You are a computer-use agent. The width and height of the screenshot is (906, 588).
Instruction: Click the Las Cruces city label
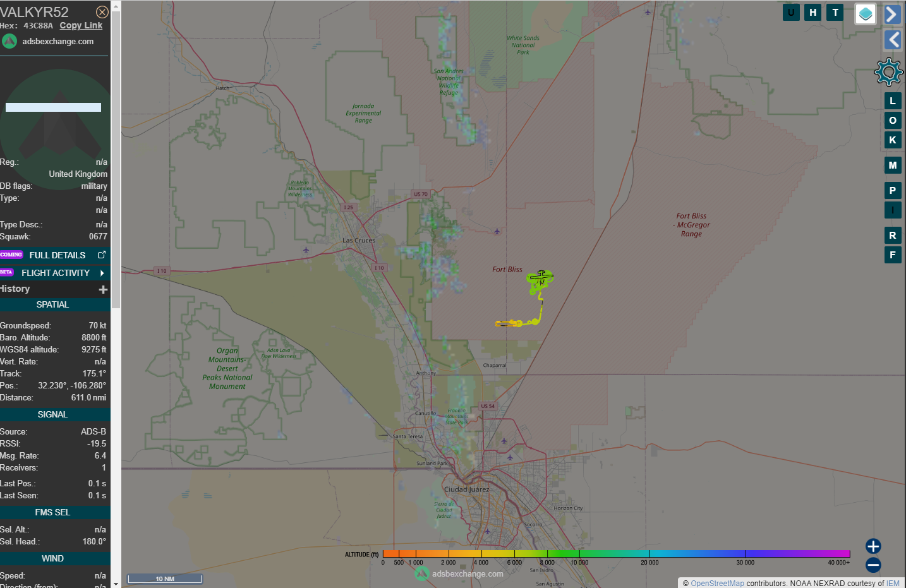coord(359,241)
